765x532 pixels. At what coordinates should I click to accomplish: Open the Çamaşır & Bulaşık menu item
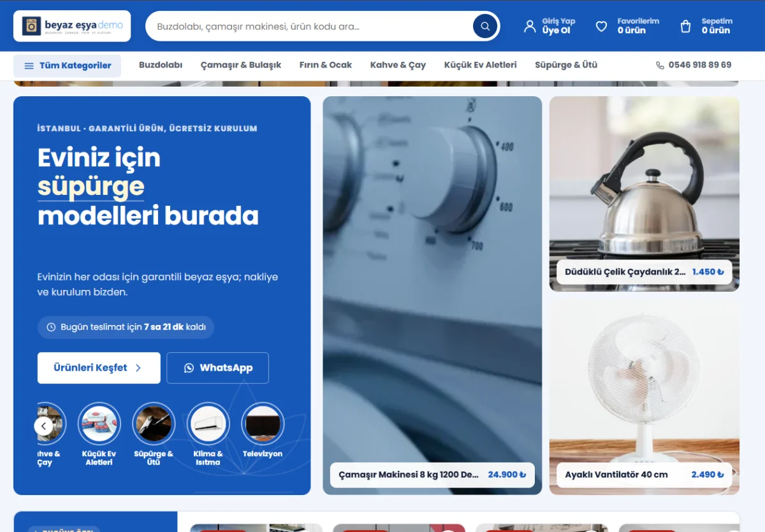241,65
